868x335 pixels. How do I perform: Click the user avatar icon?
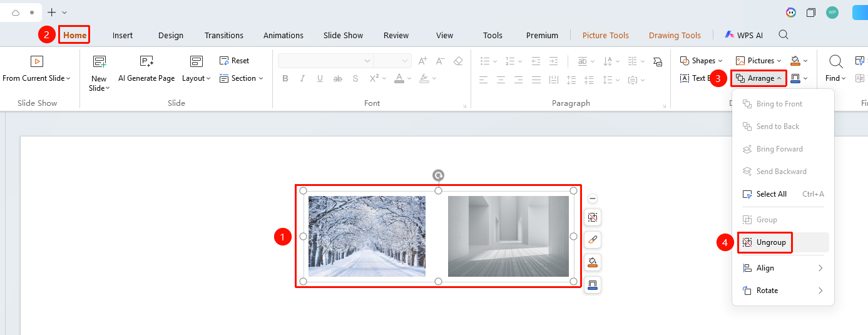pyautogui.click(x=832, y=13)
